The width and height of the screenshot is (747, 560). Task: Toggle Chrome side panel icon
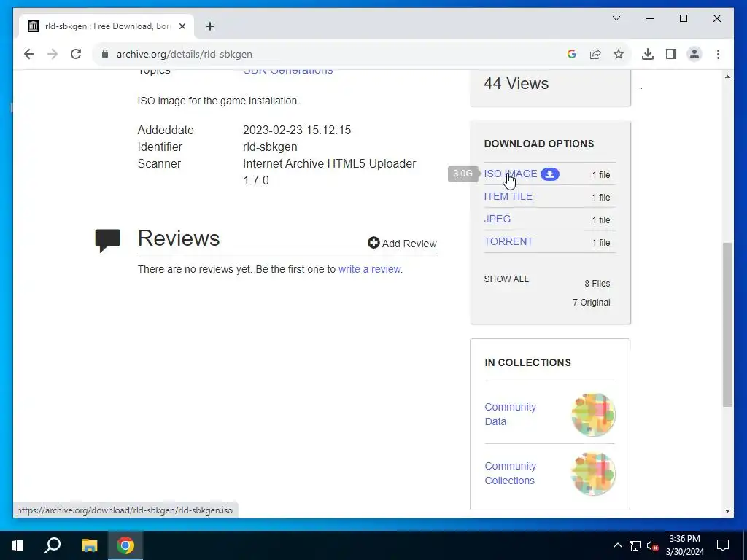click(671, 54)
